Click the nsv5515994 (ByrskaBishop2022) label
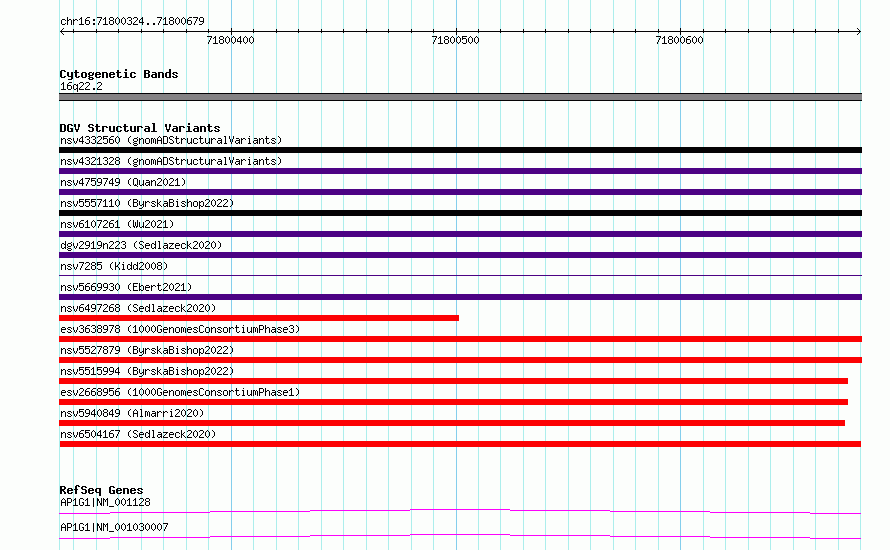890x550 pixels. click(x=147, y=371)
